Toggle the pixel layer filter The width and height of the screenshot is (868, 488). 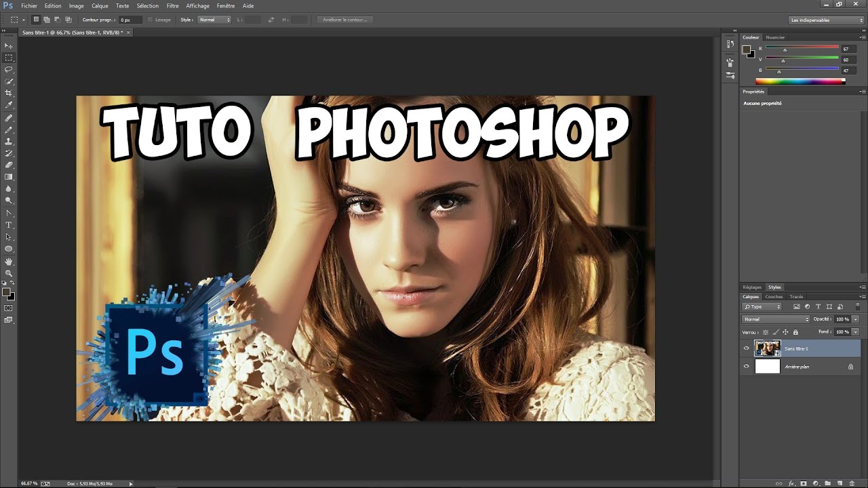[797, 307]
